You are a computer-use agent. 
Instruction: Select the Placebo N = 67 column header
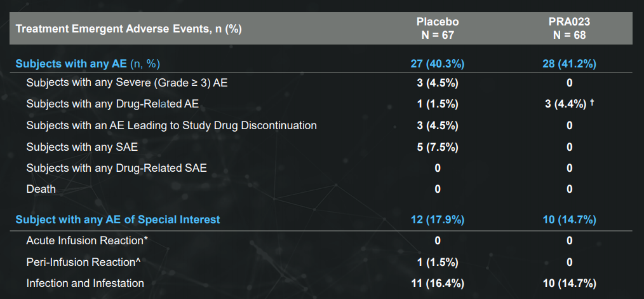coord(438,29)
